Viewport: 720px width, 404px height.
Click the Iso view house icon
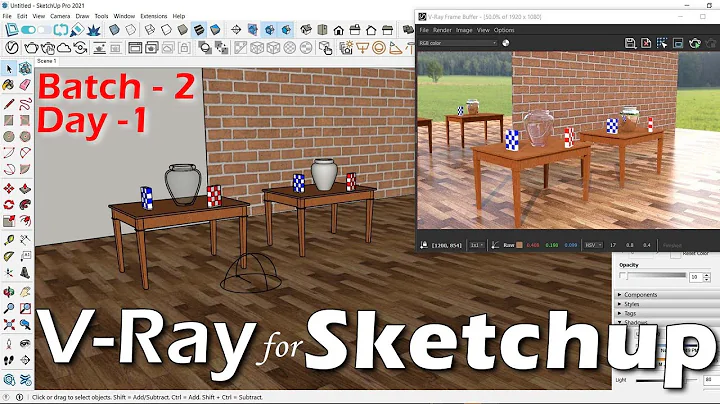click(x=306, y=30)
